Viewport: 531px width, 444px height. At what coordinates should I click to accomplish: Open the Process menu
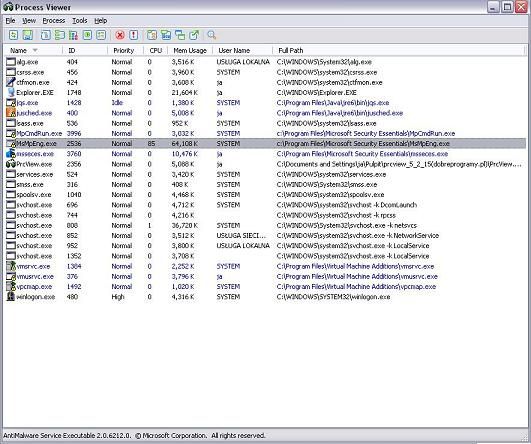(54, 21)
